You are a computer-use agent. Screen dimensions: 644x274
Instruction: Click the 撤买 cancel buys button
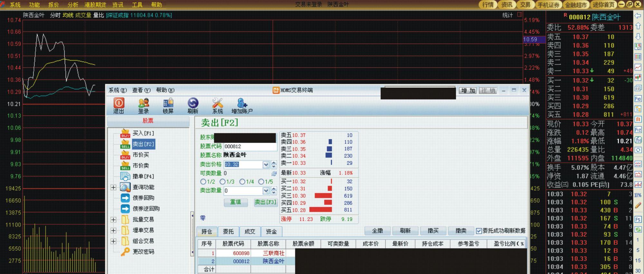coord(433,231)
